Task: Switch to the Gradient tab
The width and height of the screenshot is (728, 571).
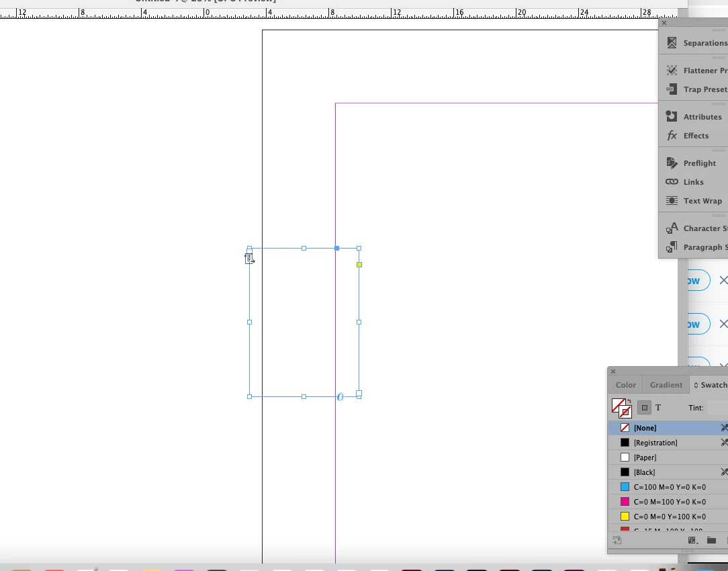Action: 666,385
